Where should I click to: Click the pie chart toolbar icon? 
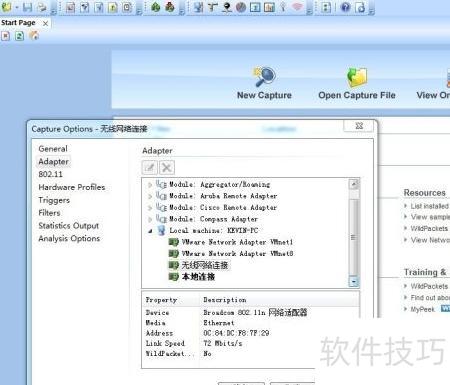(x=241, y=7)
